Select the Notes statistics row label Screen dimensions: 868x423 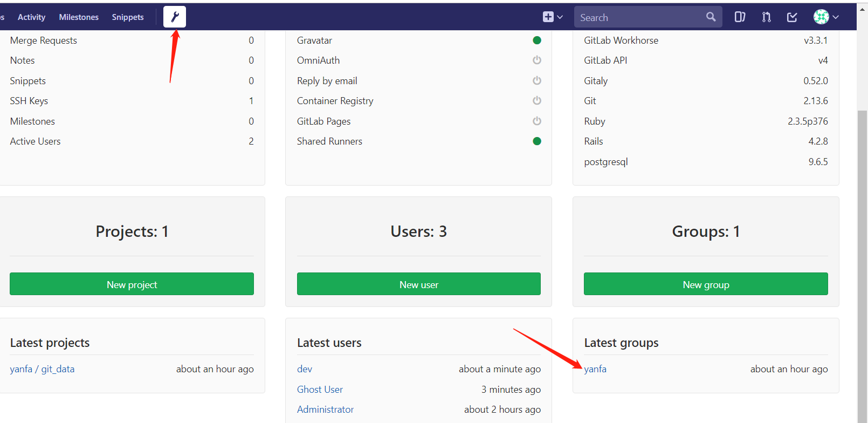pos(22,60)
